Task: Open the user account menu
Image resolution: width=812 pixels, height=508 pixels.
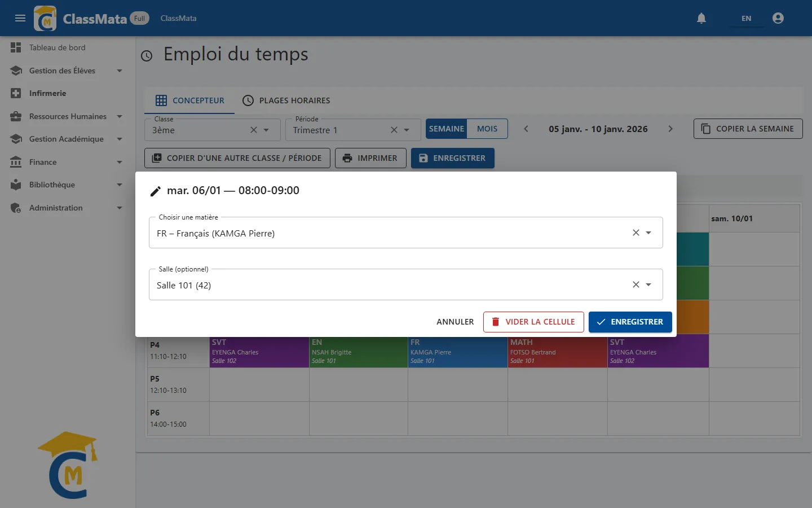Action: tap(778, 18)
